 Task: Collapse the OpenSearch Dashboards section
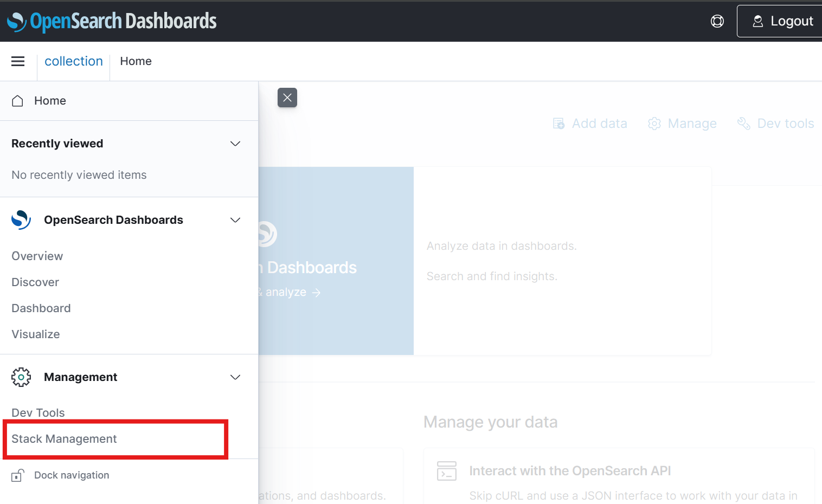pyautogui.click(x=235, y=220)
